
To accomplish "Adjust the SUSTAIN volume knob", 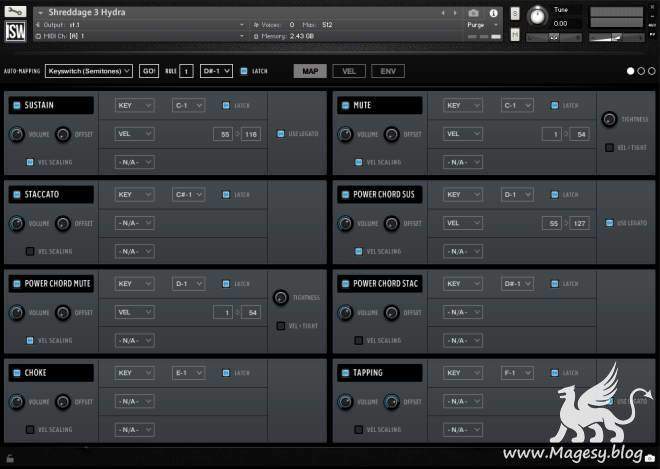I will 16,134.
